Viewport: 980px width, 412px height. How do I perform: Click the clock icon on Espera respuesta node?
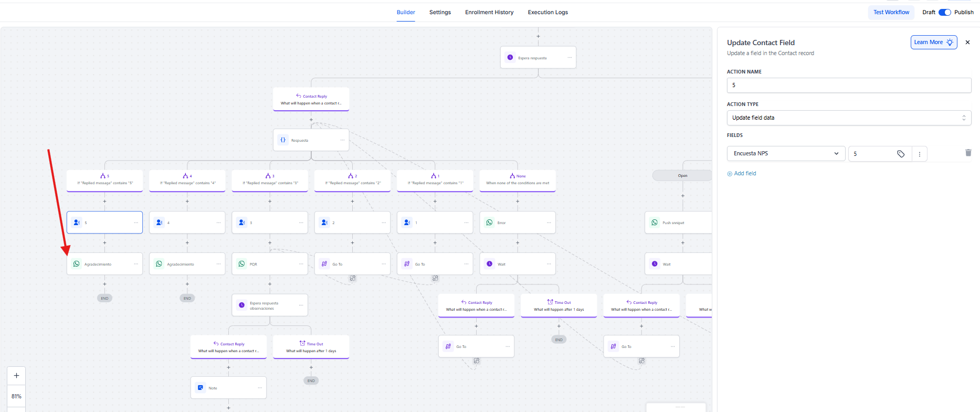(x=510, y=58)
